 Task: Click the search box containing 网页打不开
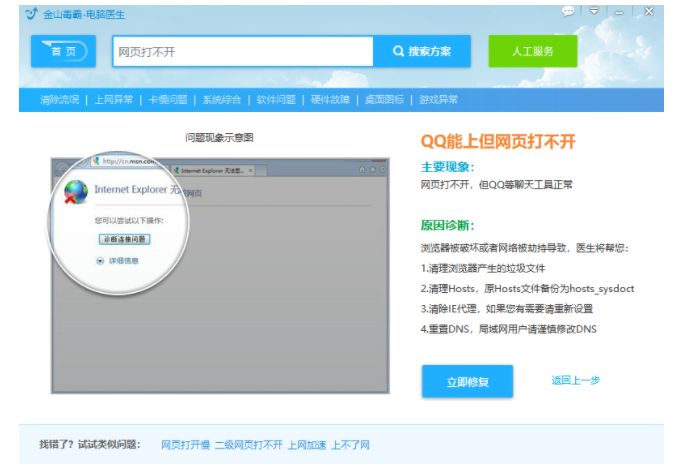[242, 51]
